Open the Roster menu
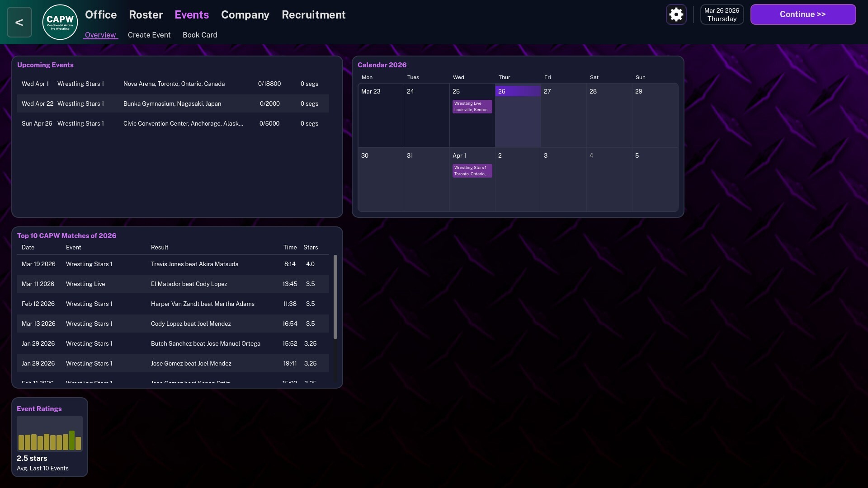 tap(146, 15)
